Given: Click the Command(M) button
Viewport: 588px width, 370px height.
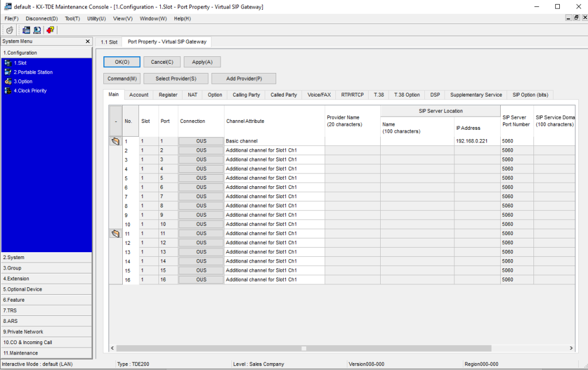Looking at the screenshot, I should (122, 79).
